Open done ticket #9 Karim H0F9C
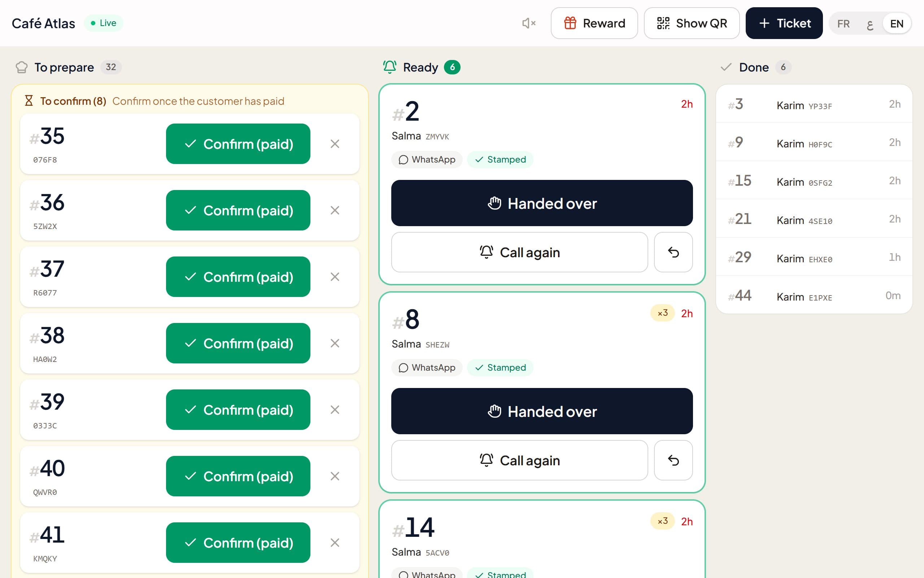 (814, 142)
